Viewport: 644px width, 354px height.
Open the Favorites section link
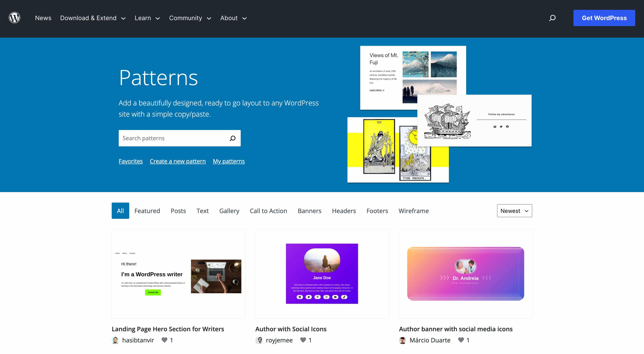pos(131,161)
